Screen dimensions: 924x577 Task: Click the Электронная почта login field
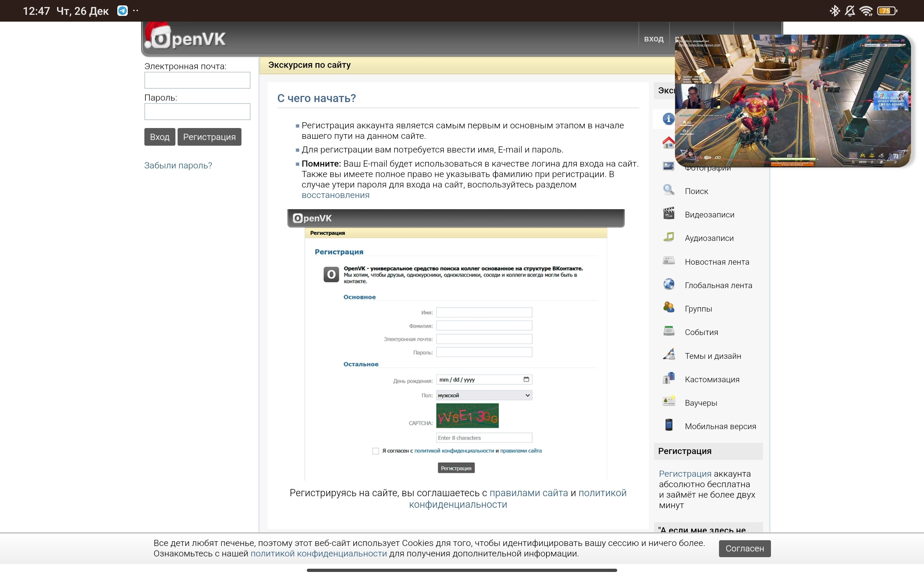click(x=197, y=80)
